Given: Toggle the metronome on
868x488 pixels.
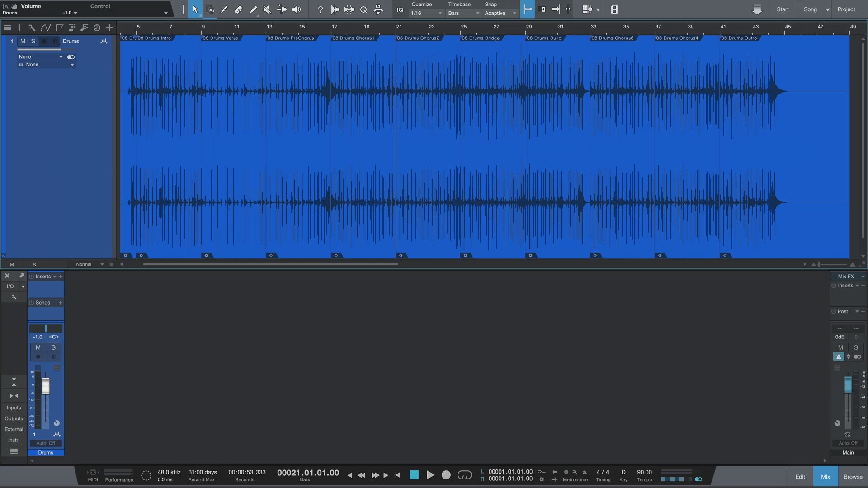Looking at the screenshot, I should coord(585,472).
